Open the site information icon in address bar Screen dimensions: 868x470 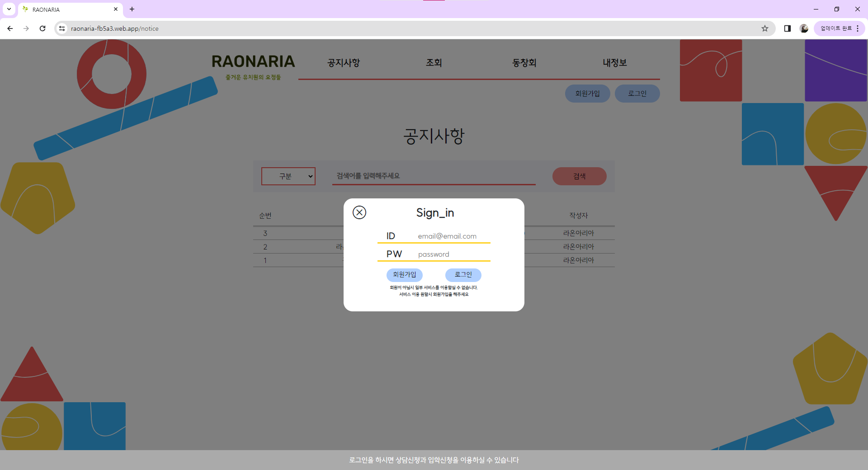click(x=62, y=28)
